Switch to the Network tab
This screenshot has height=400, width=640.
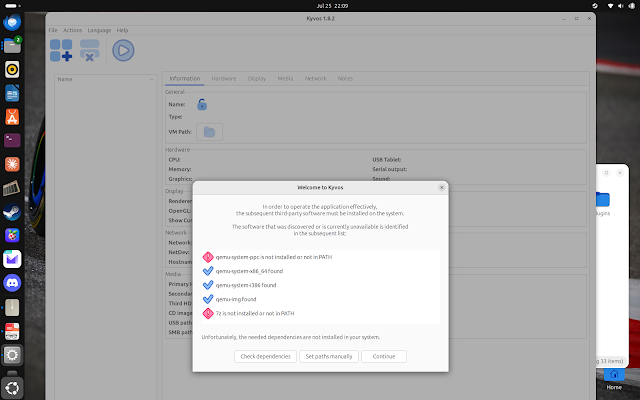316,78
